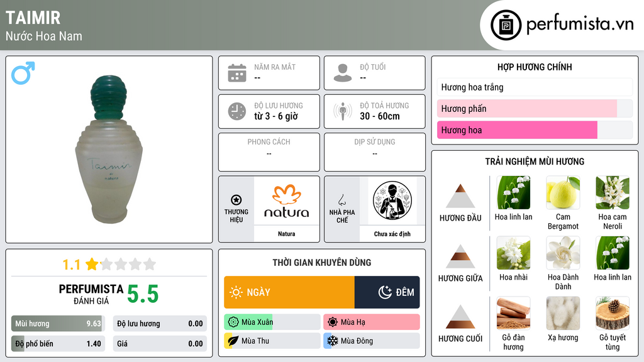The height and width of the screenshot is (362, 644).
Task: Click the star badge icon above Thương hiệu
Action: pos(236,200)
